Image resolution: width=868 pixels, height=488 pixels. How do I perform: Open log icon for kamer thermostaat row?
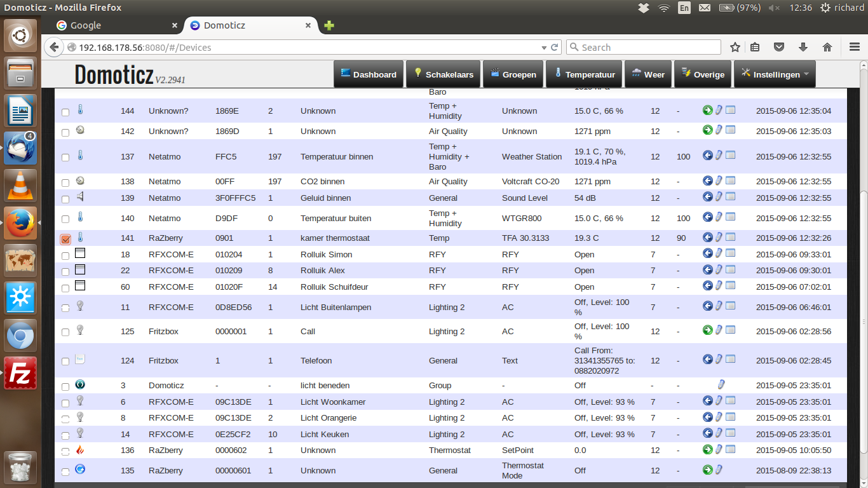pos(731,237)
